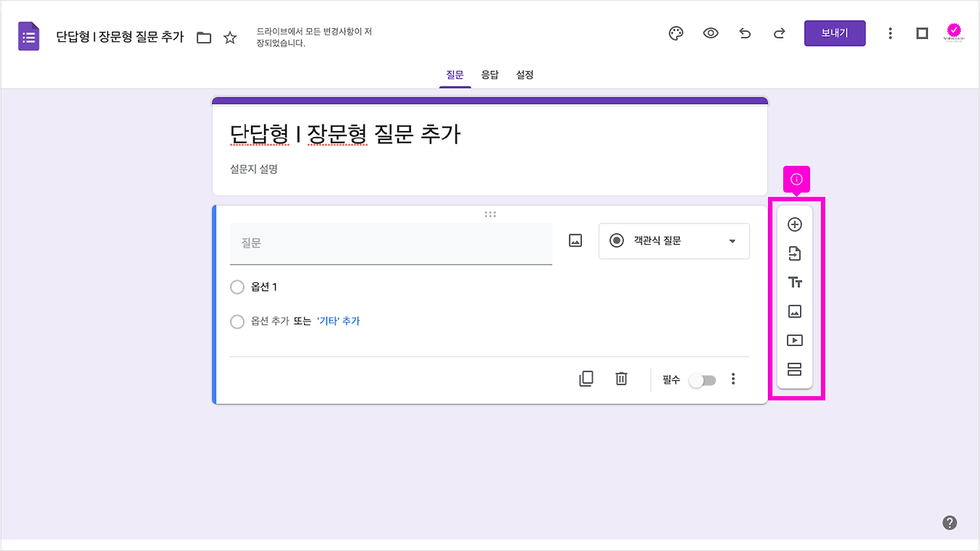Open the 설정 tab

point(524,74)
